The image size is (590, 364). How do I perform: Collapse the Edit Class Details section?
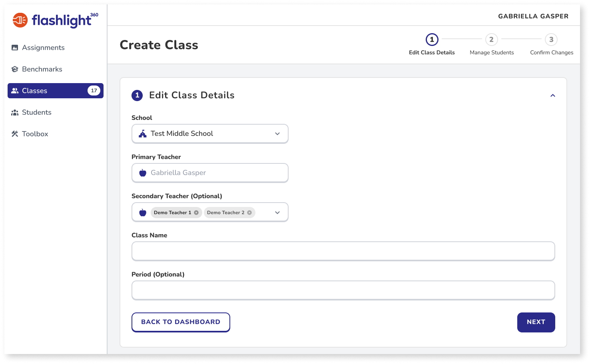coord(553,95)
